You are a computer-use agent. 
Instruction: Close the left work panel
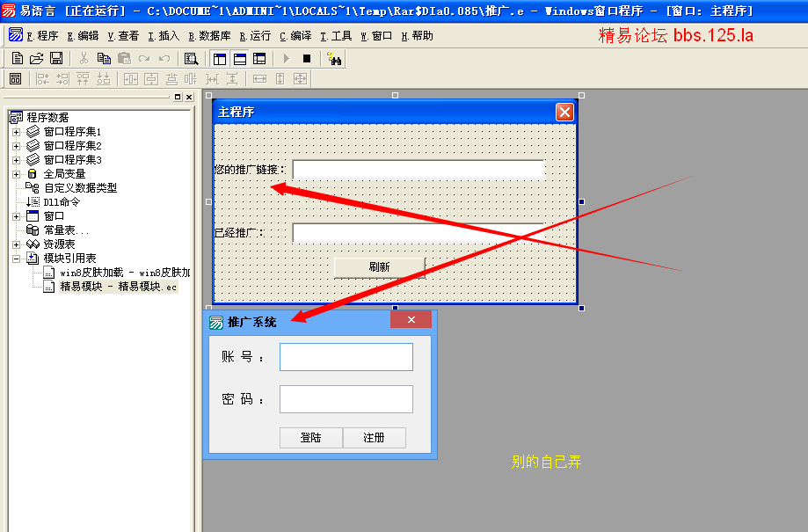(189, 97)
